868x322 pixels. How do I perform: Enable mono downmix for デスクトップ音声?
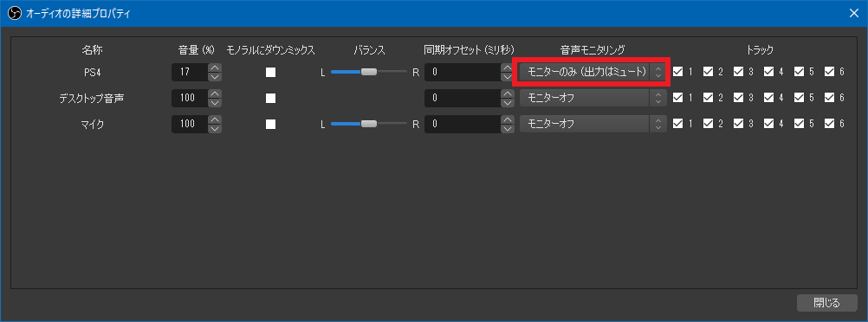tap(270, 98)
